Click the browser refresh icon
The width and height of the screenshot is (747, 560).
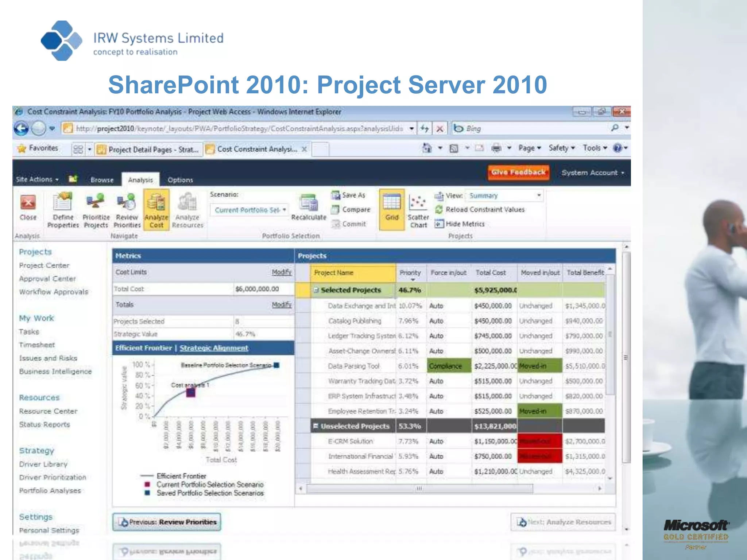(x=424, y=128)
